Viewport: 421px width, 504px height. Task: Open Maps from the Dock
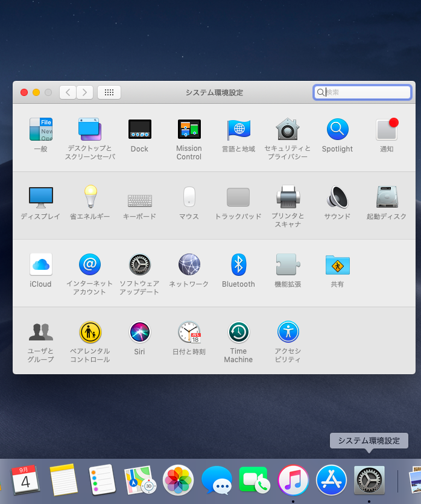click(140, 480)
